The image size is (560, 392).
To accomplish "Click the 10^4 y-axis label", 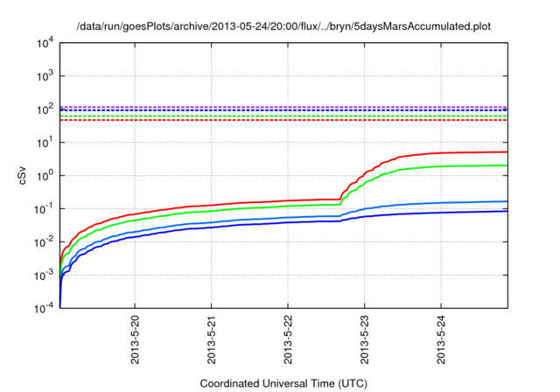I will pyautogui.click(x=45, y=43).
